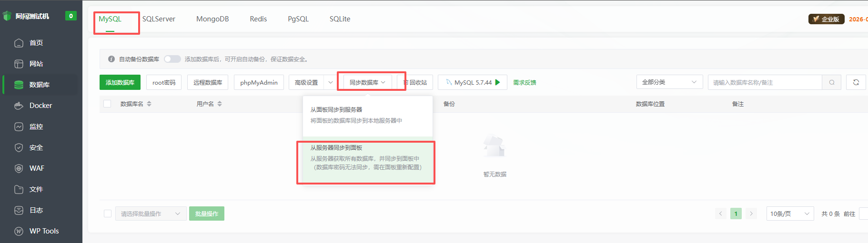The image size is (868, 243).
Task: Click the 需求反馈 link
Action: click(x=525, y=82)
